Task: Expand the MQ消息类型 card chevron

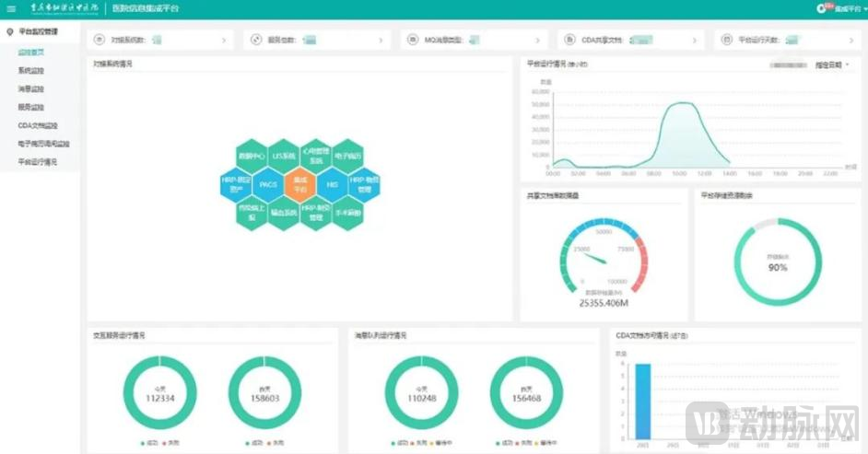Action: [x=537, y=41]
